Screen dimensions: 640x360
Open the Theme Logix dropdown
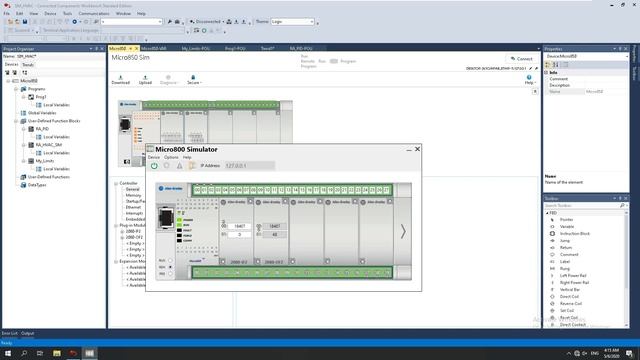click(293, 22)
